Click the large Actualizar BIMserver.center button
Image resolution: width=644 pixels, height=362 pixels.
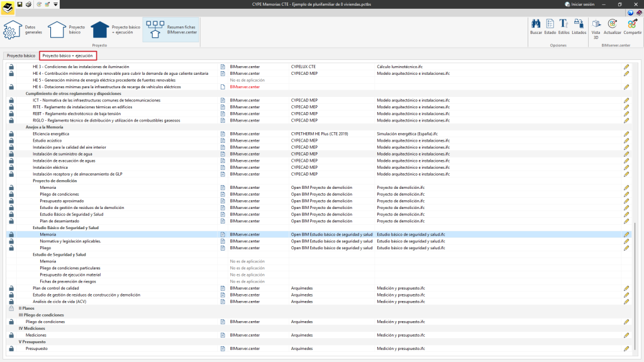[612, 26]
